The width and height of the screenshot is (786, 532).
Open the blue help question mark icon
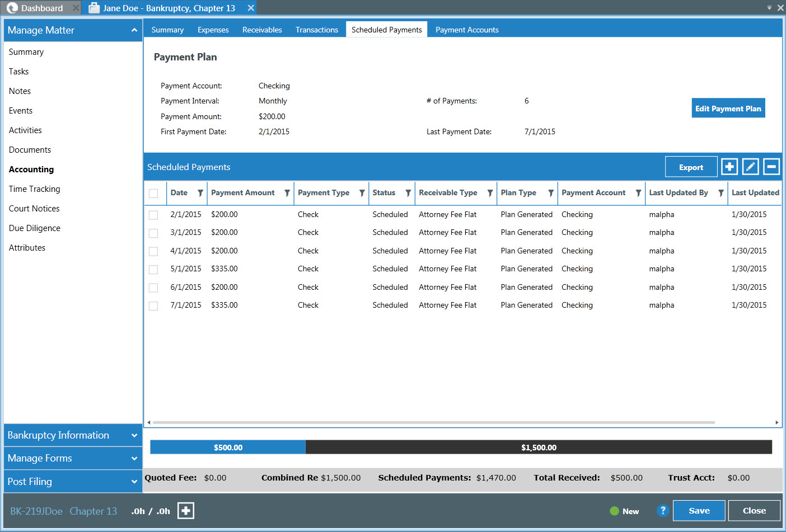[663, 511]
